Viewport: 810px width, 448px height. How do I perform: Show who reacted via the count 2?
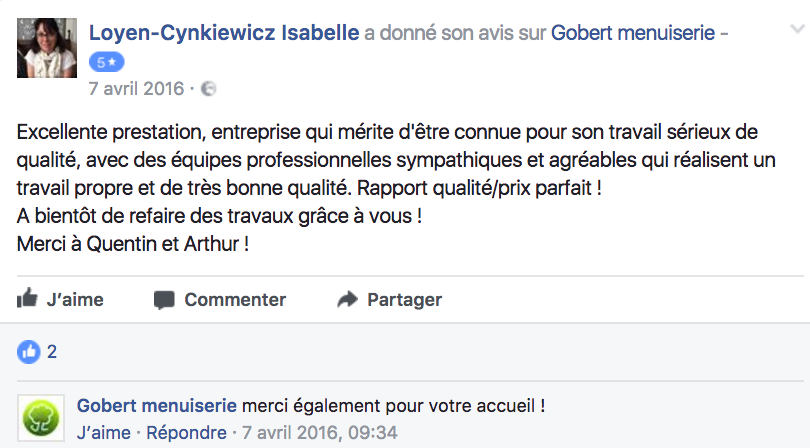pos(52,352)
